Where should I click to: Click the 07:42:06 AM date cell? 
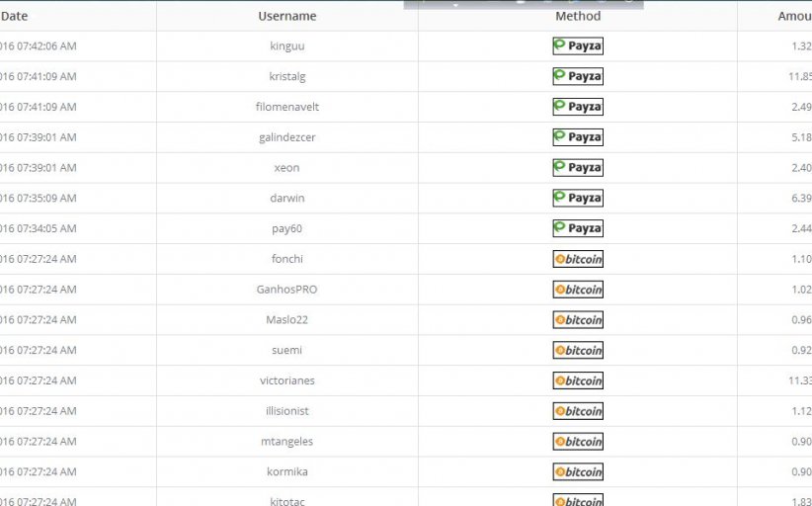[38, 45]
